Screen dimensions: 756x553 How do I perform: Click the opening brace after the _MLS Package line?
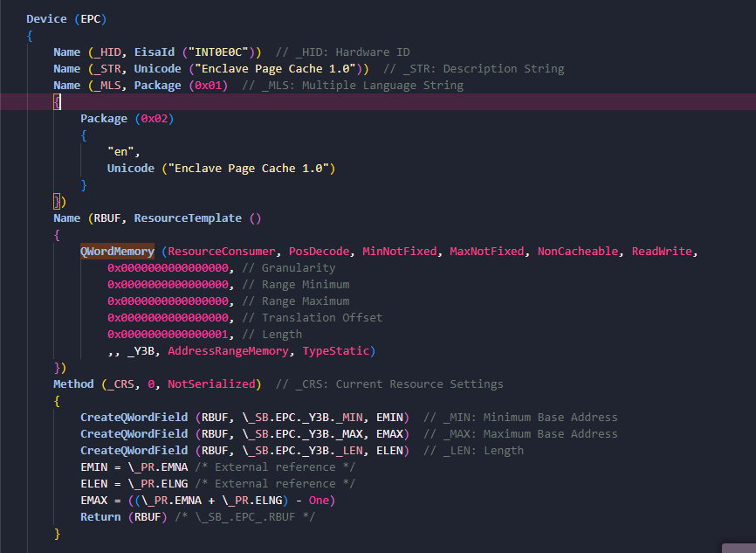[57, 102]
